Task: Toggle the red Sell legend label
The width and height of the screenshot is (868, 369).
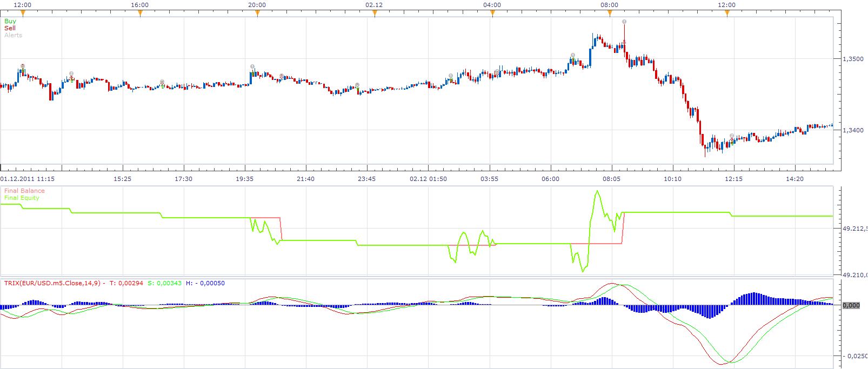Action: [x=10, y=28]
